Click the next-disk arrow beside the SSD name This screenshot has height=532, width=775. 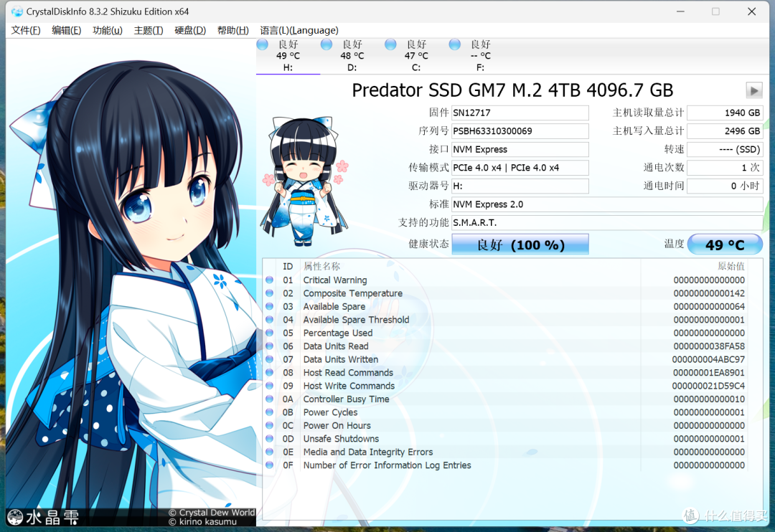753,90
